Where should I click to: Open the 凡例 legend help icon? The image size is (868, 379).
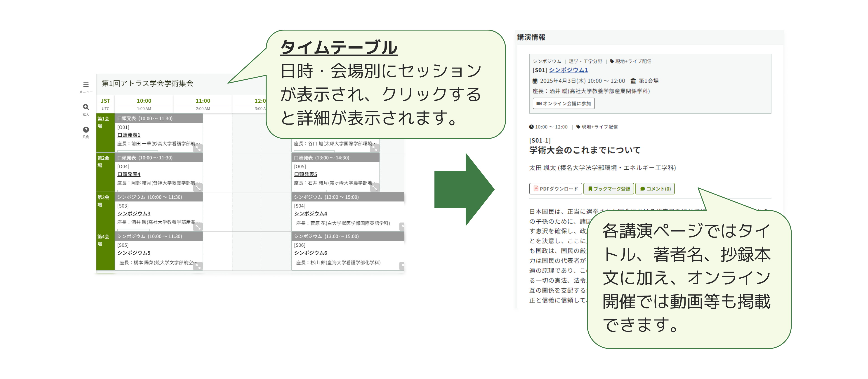pos(86,130)
